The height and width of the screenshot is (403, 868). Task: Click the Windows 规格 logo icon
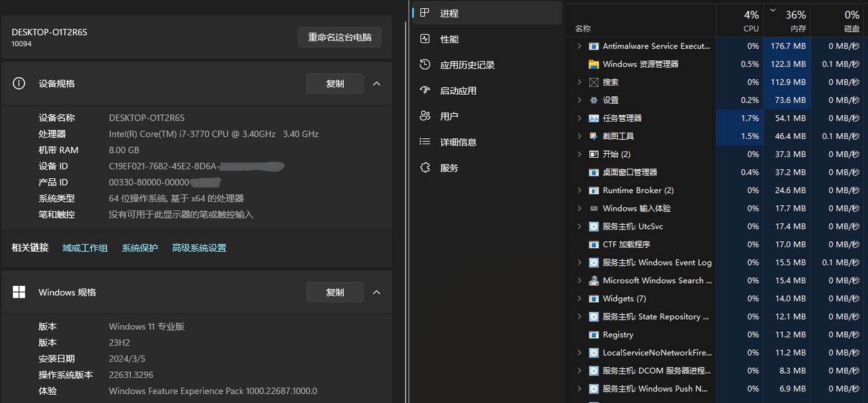point(19,292)
